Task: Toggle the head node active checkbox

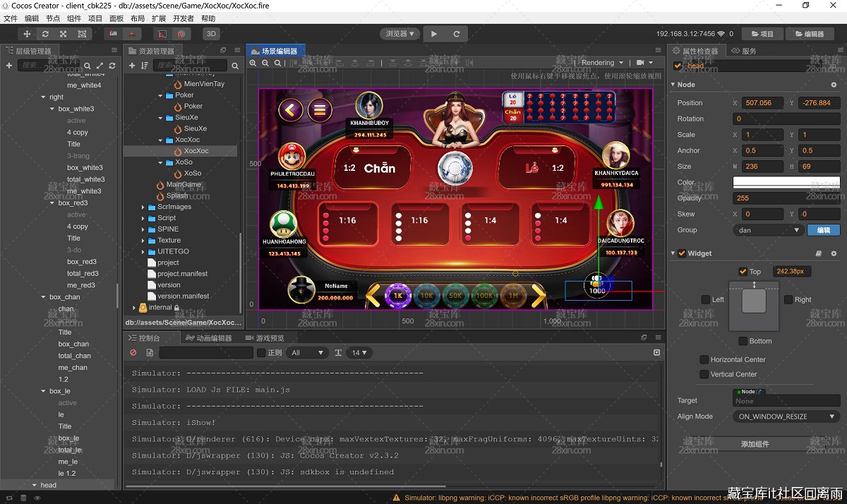Action: (678, 66)
